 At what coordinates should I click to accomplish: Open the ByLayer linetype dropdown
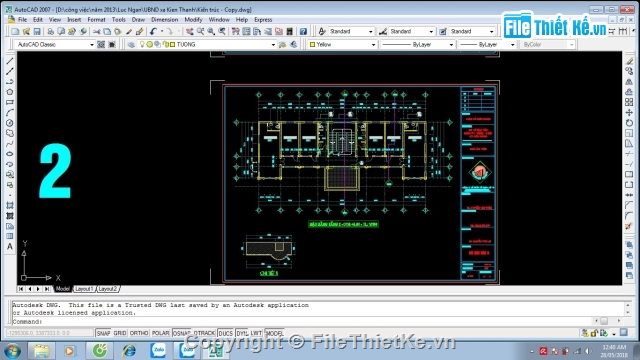coord(451,44)
